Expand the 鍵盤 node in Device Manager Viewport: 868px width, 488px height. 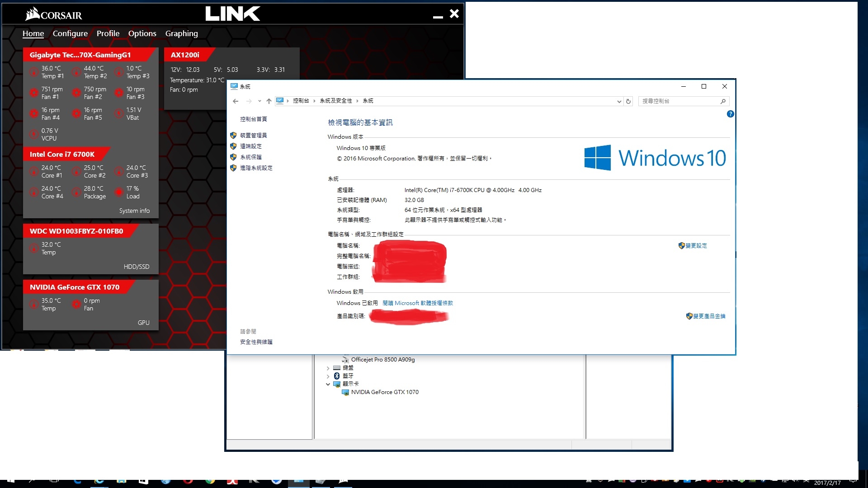[x=328, y=368]
